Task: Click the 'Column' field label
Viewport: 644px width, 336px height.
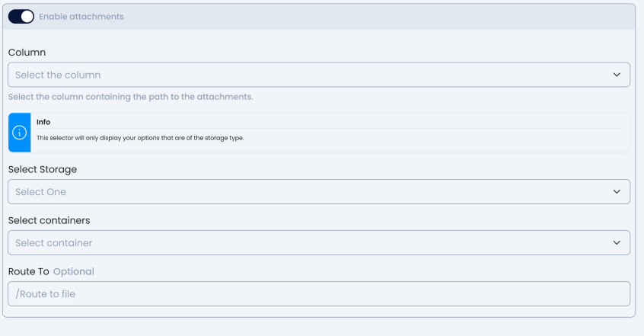Action: point(27,53)
